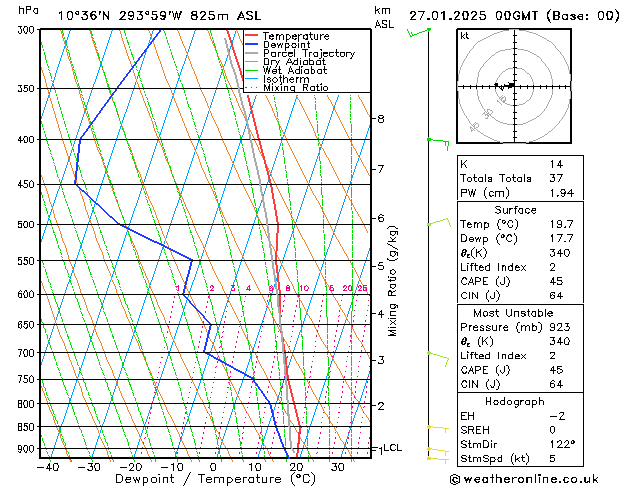Click the surface Temp value 19.7
The image size is (629, 486).
[x=562, y=224]
